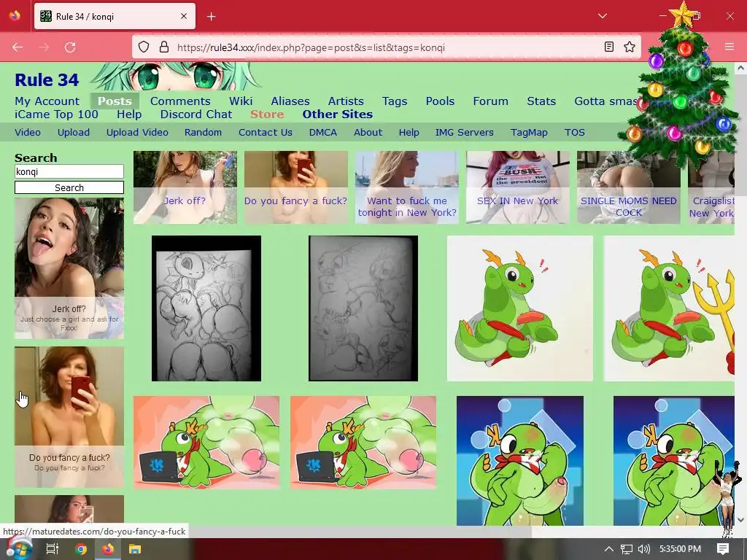The image size is (747, 560).
Task: Open the Windows Start button
Action: 19,549
